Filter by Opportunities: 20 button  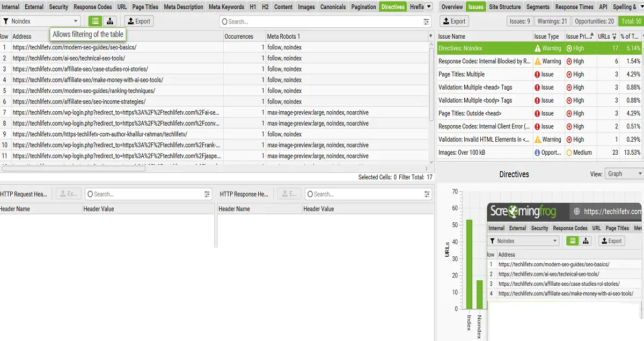pos(594,21)
